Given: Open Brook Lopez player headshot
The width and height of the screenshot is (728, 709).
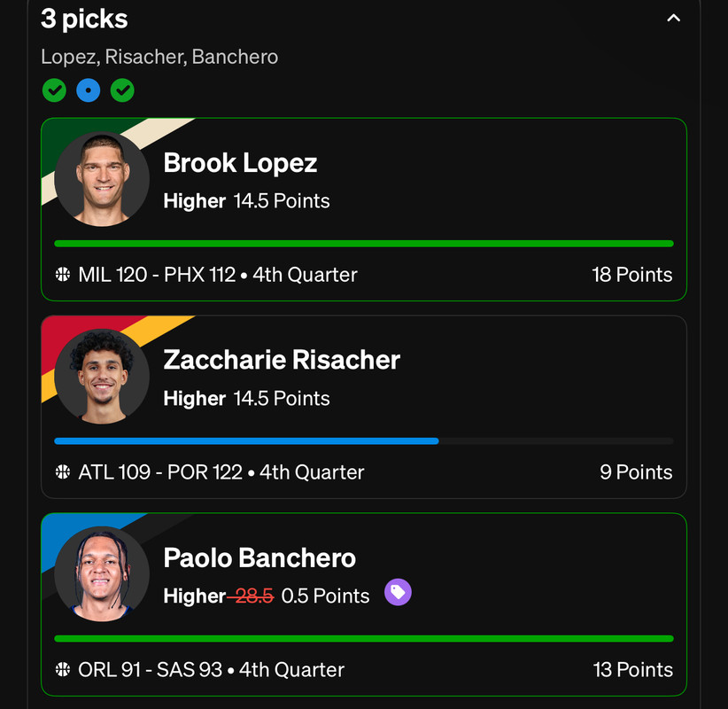Looking at the screenshot, I should tap(102, 179).
